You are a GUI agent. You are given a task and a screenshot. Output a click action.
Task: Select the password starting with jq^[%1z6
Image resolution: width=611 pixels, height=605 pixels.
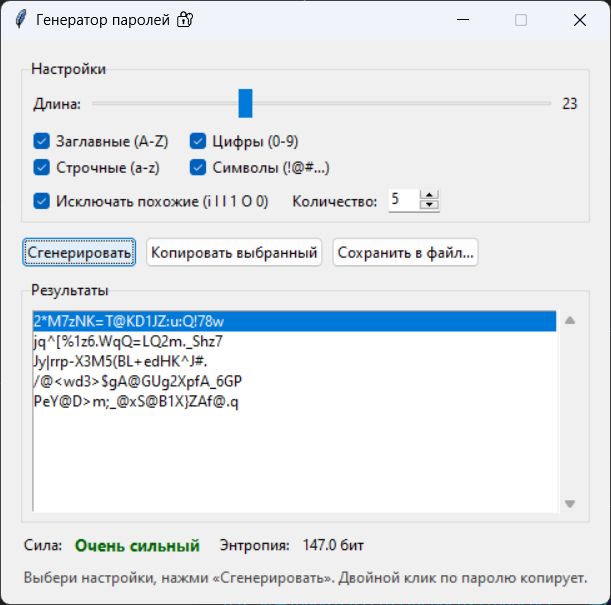[x=128, y=341]
